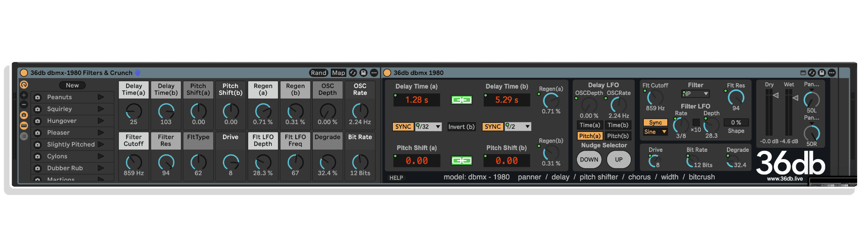Launch Dubber Rub variation play arrow

pyautogui.click(x=101, y=168)
